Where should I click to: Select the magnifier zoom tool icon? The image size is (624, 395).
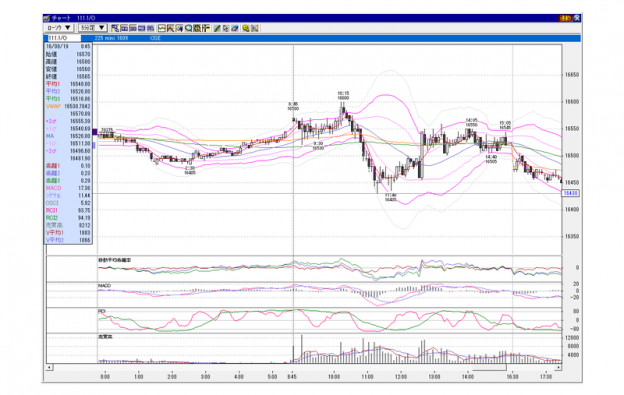click(x=189, y=28)
